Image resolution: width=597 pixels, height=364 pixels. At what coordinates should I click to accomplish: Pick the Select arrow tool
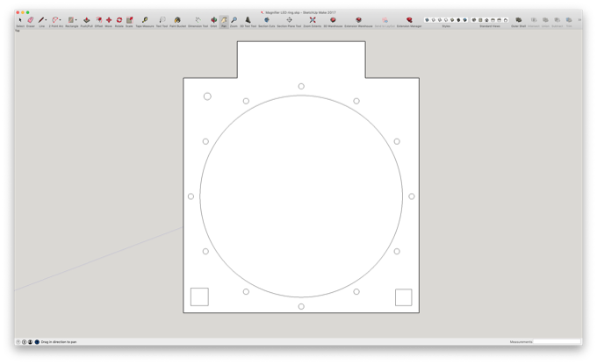(20, 20)
